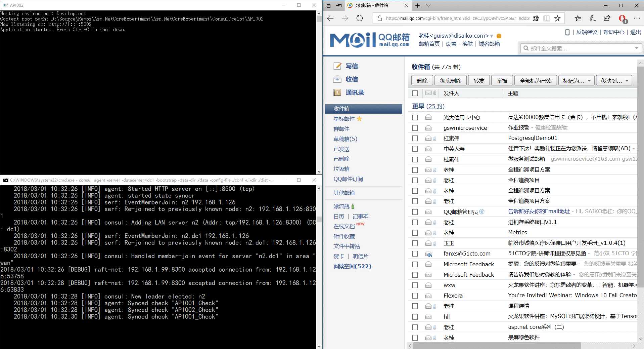Tick checkbox for Metrics mail

[x=415, y=233]
